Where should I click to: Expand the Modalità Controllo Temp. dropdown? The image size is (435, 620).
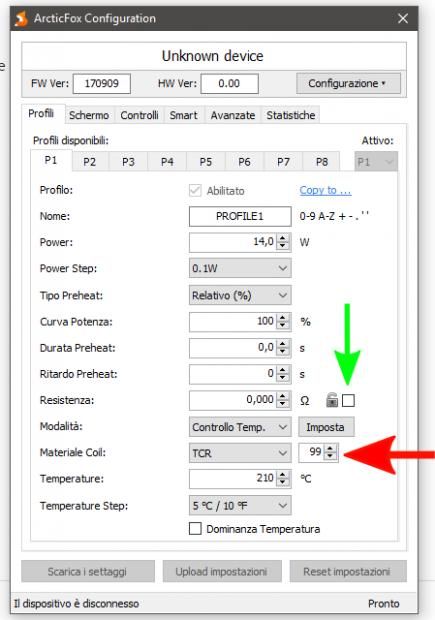(240, 427)
